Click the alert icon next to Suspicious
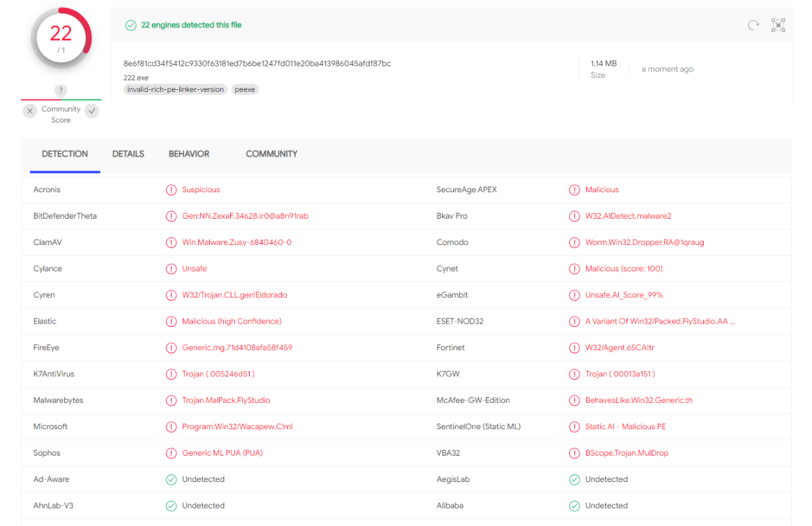The height and width of the screenshot is (526, 812). coord(171,190)
